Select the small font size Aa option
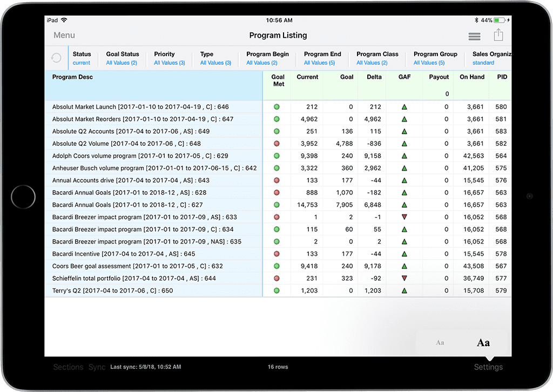The width and height of the screenshot is (553, 392). 440,343
